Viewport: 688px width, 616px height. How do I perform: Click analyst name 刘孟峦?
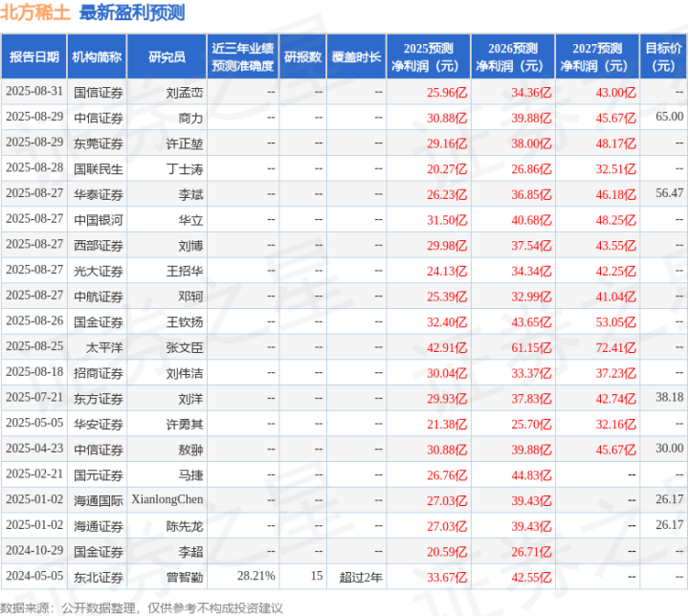click(185, 93)
